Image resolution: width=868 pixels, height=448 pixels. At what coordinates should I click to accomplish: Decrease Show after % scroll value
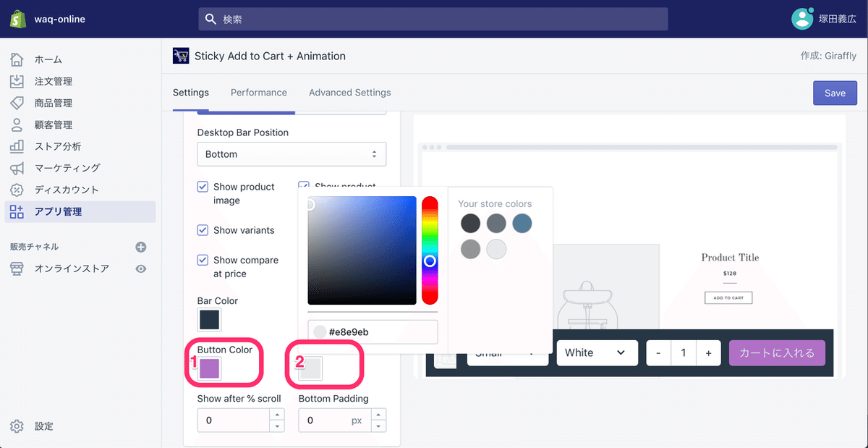point(277,426)
